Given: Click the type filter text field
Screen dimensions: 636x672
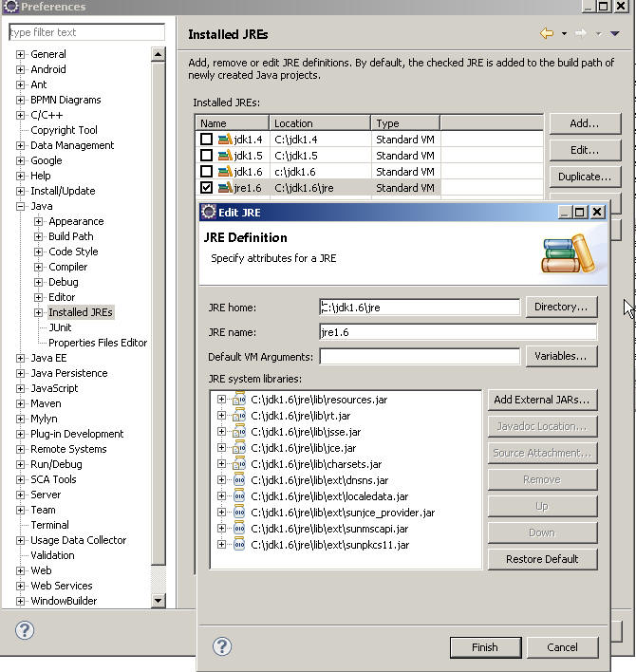Looking at the screenshot, I should pyautogui.click(x=86, y=32).
